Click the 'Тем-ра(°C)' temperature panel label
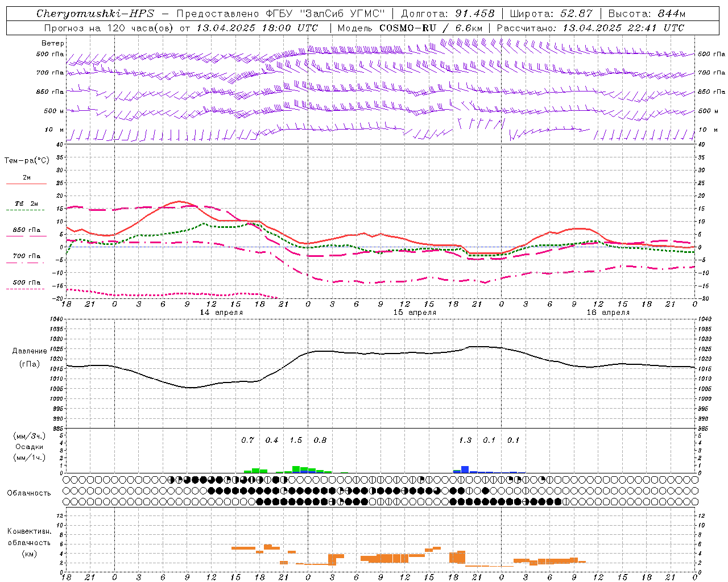 click(27, 161)
